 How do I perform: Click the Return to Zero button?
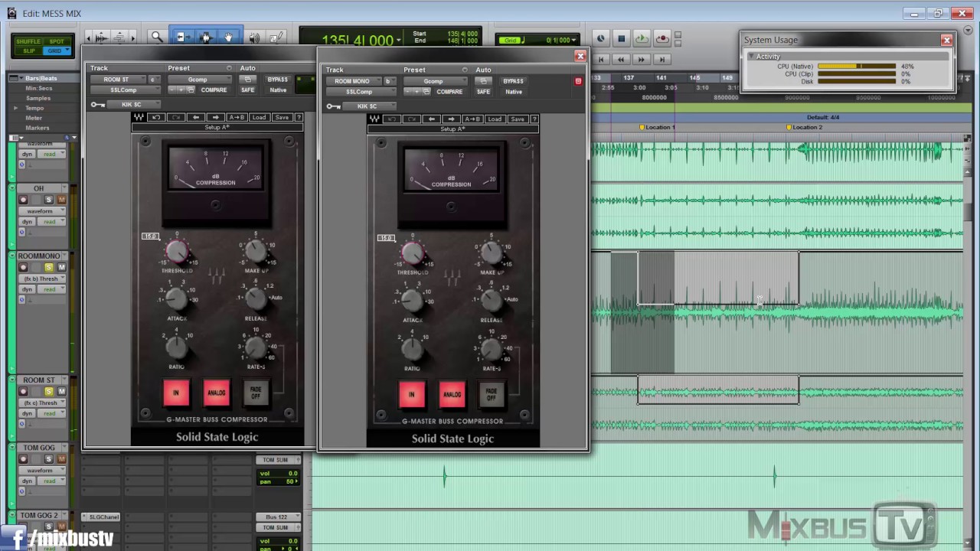pyautogui.click(x=601, y=59)
